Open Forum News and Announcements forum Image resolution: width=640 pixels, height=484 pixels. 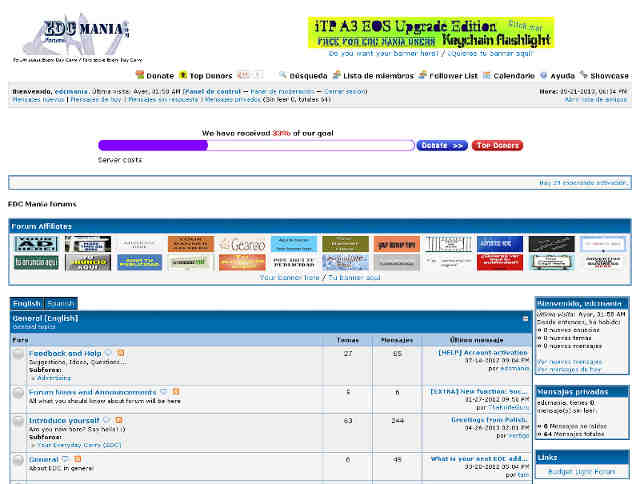93,392
